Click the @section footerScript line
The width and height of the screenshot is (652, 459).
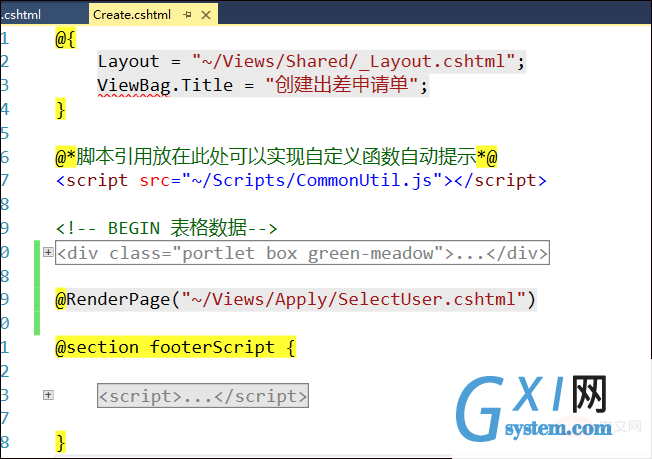tap(175, 347)
